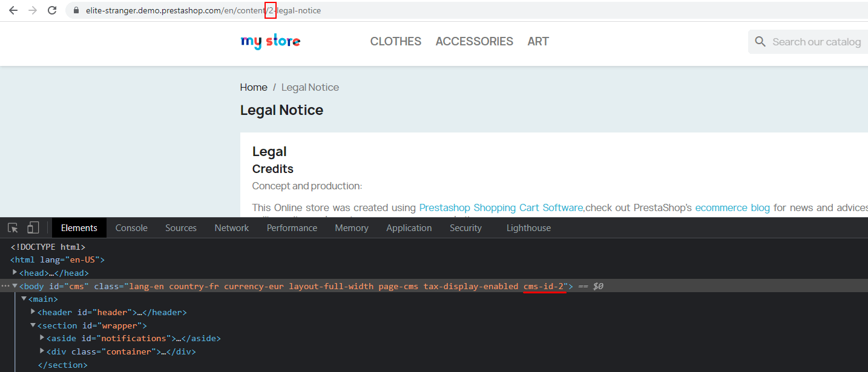The height and width of the screenshot is (372, 868).
Task: Expand the aside notifications node
Action: (x=42, y=338)
